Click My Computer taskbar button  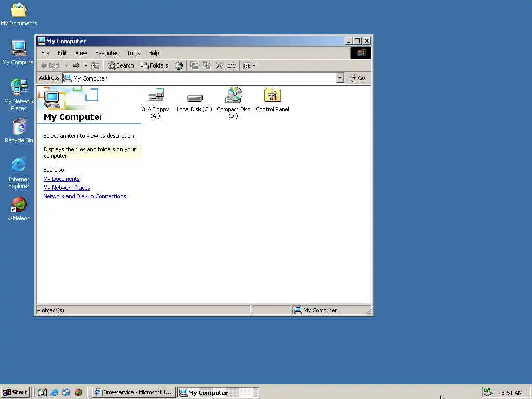point(219,393)
